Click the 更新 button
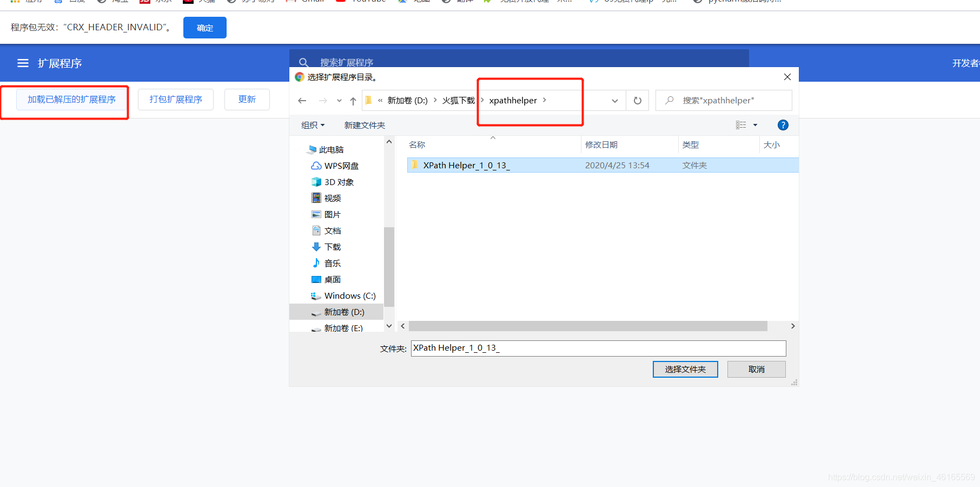Screen dimensions: 980x487 (x=247, y=100)
